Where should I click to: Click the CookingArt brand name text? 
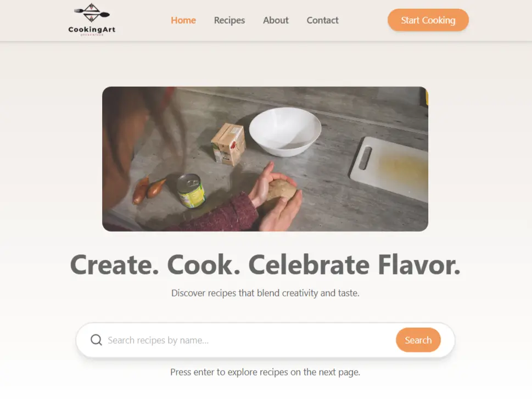92,30
